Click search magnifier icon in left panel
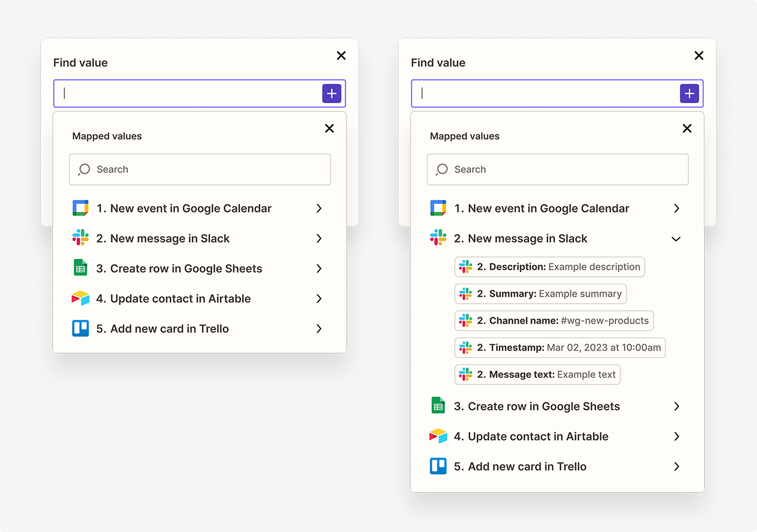The image size is (757, 532). click(84, 169)
